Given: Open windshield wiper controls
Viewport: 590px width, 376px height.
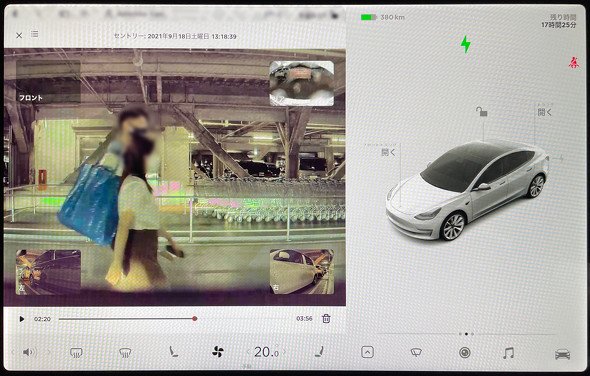Looking at the screenshot, I should coord(416,353).
